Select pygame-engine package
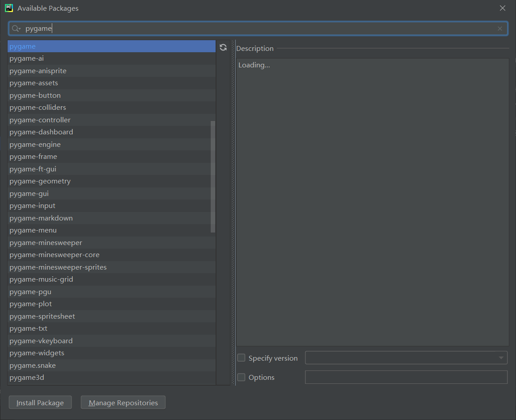 (112, 145)
